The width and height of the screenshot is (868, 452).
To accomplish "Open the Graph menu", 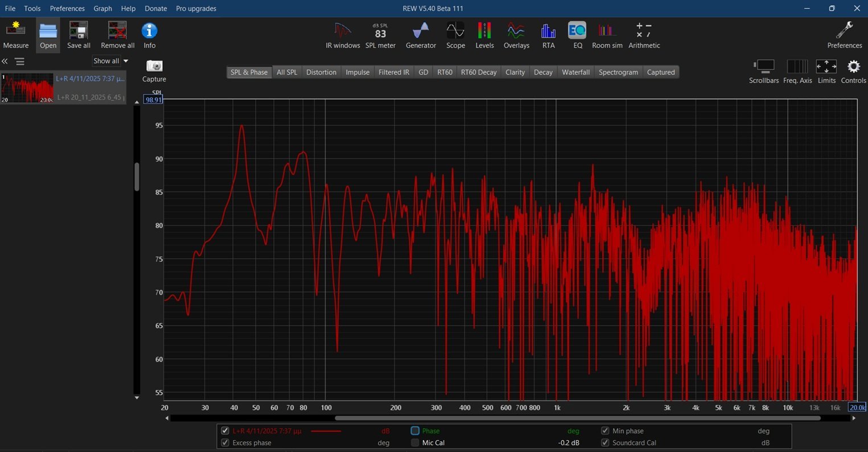I will 102,9.
